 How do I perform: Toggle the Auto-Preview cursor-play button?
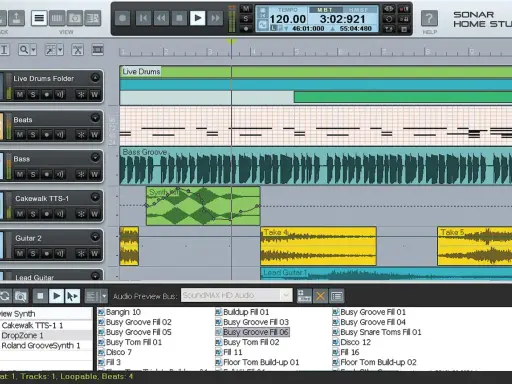coord(72,296)
